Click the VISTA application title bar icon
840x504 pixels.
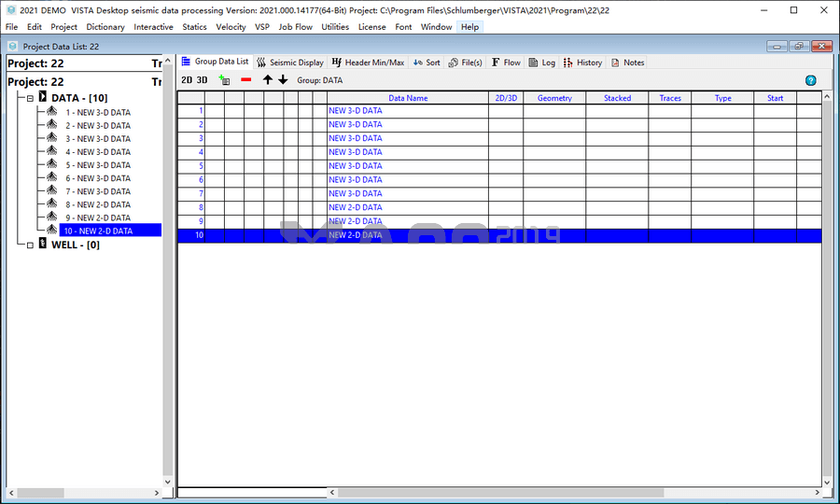[x=10, y=10]
